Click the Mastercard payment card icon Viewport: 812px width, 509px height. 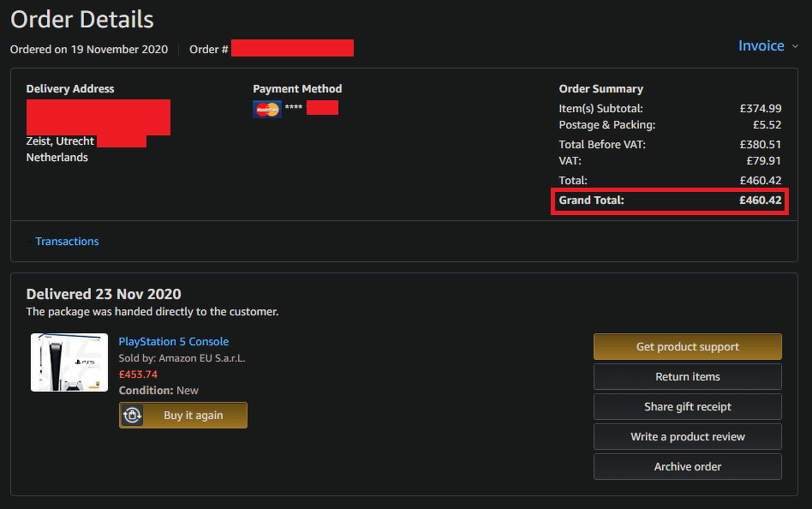tap(267, 109)
